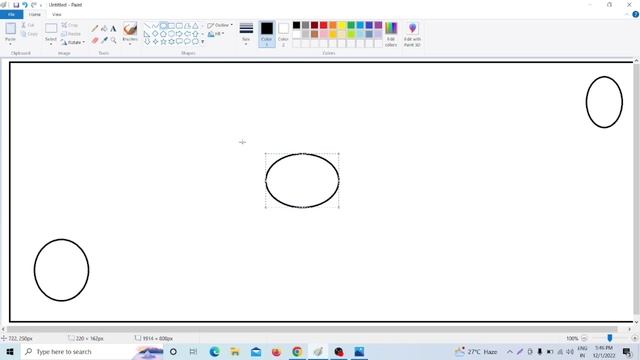Screen dimensions: 640x360
Task: Activate Color 1 foreground selector
Action: pyautogui.click(x=267, y=34)
